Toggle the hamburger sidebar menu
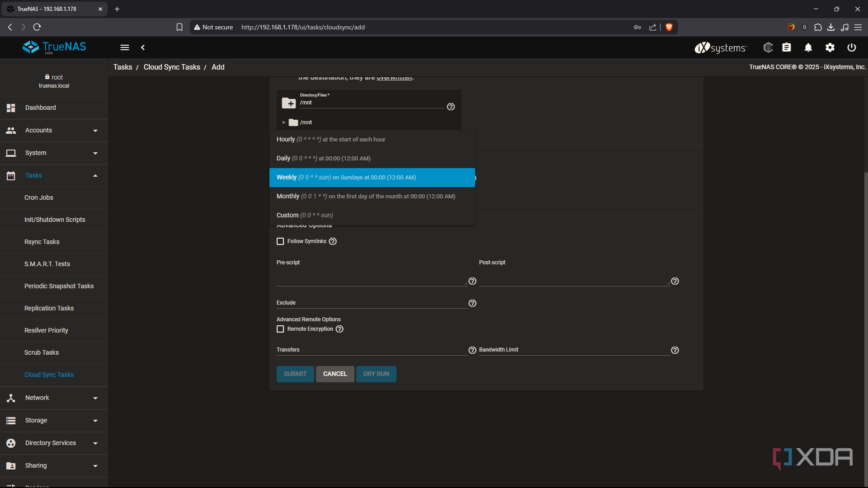This screenshot has width=868, height=488. click(125, 47)
